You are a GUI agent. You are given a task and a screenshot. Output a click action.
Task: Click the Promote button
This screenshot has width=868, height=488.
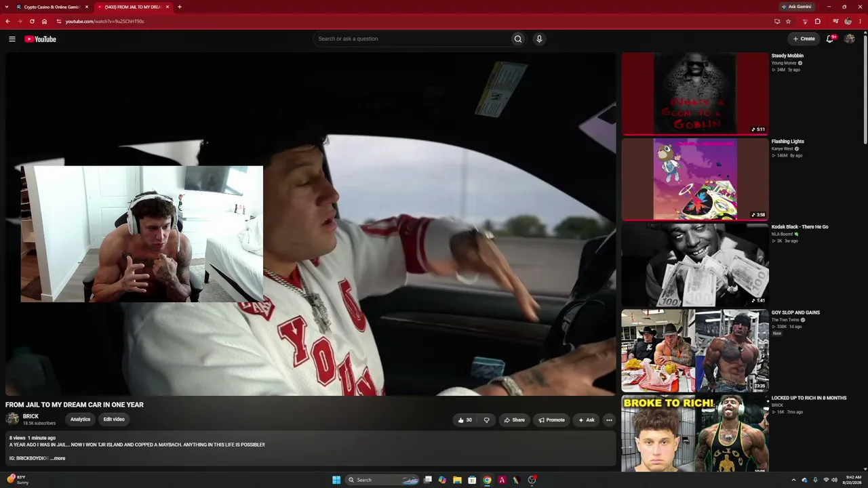pyautogui.click(x=551, y=420)
